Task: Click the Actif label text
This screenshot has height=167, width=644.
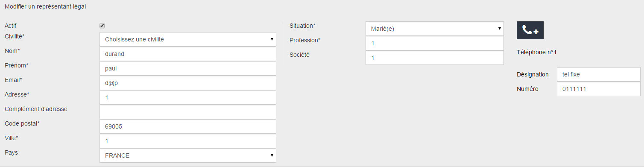Action: click(11, 26)
